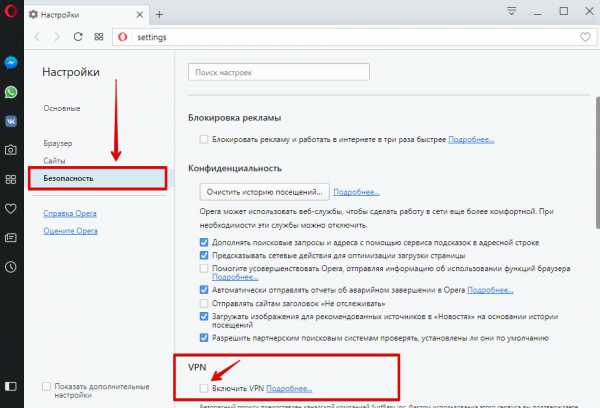This screenshot has height=408, width=600.
Task: Enable the Включить VPN checkbox
Action: point(204,388)
